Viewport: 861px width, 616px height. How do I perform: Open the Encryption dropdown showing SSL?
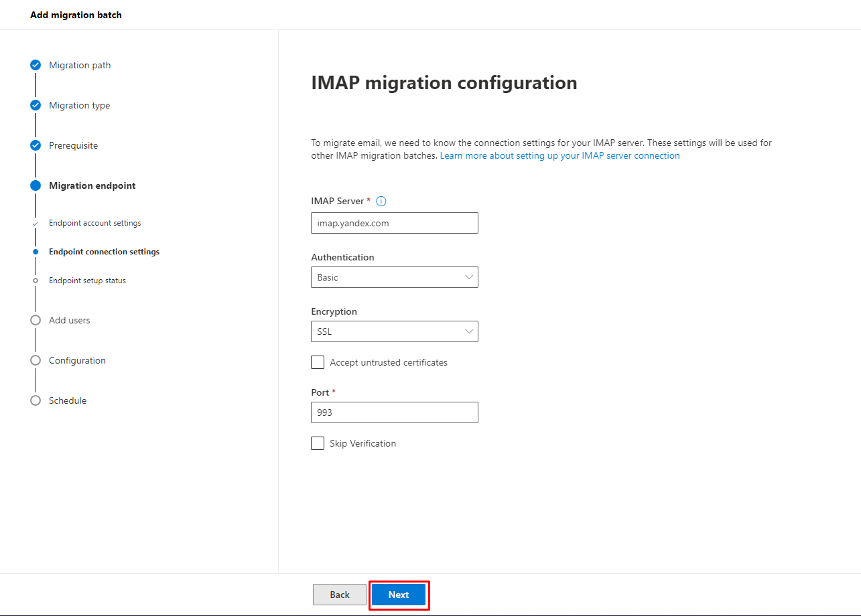pyautogui.click(x=395, y=331)
